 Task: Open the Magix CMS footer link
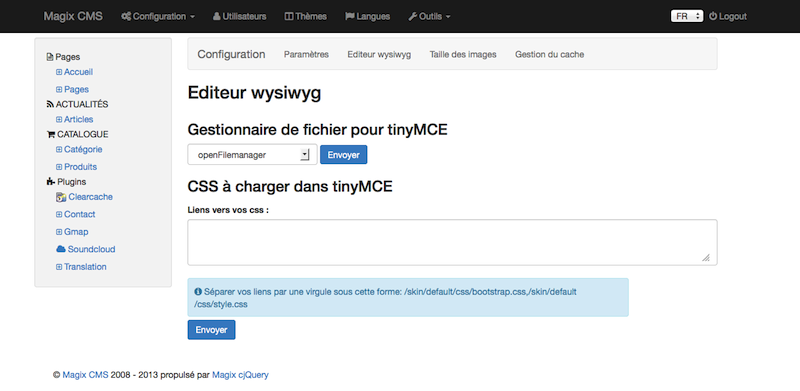click(x=85, y=375)
